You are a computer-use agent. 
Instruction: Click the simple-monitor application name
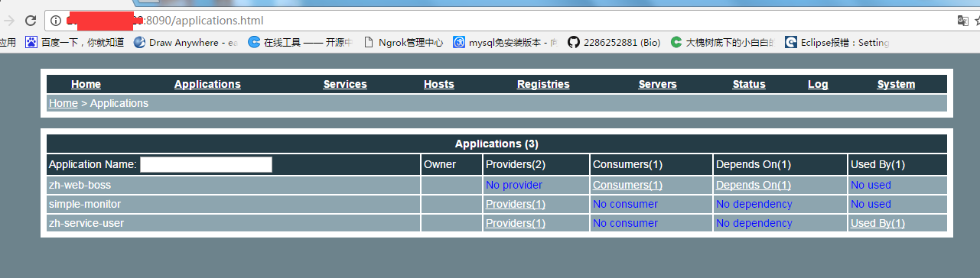click(85, 204)
